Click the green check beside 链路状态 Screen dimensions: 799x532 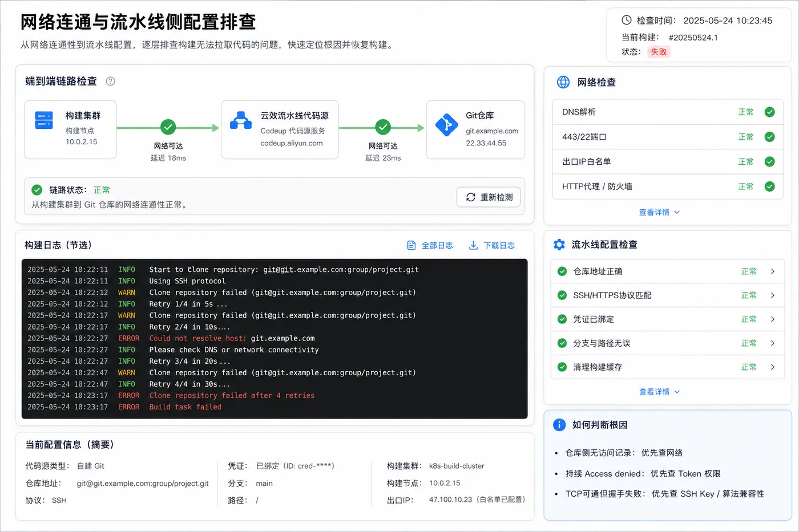point(37,190)
